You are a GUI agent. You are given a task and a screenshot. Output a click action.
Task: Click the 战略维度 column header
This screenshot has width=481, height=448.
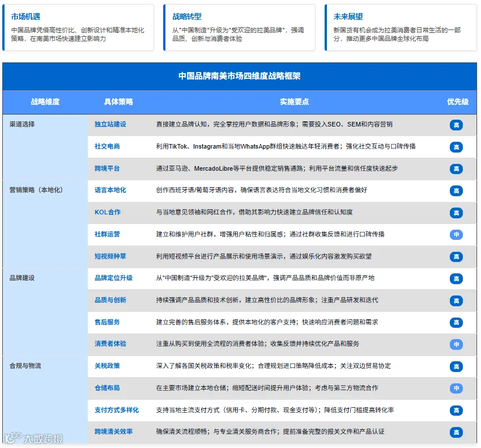point(45,102)
